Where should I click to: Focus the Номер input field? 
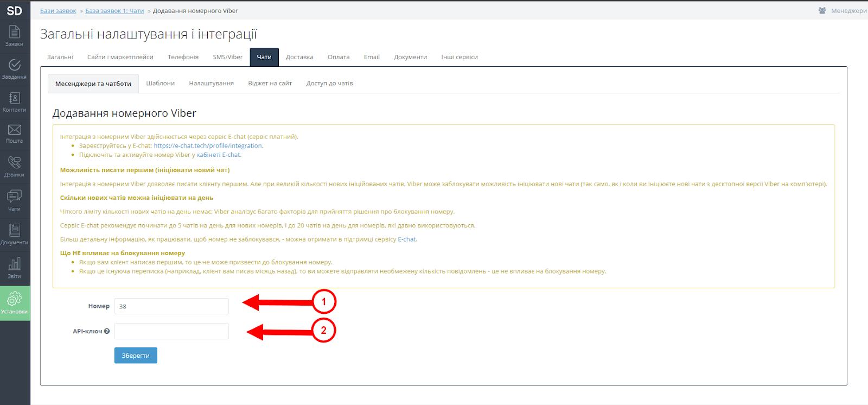coord(171,306)
